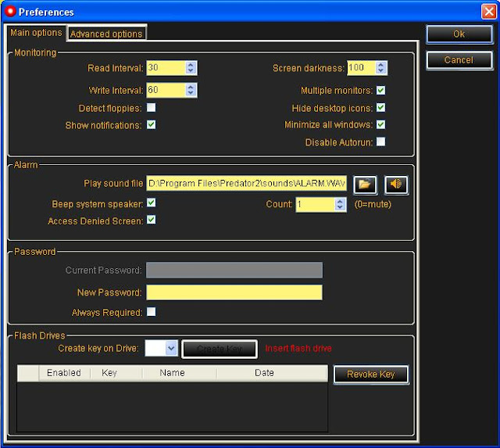Sort keys by Enabled column header
The height and width of the screenshot is (448, 500).
[64, 373]
